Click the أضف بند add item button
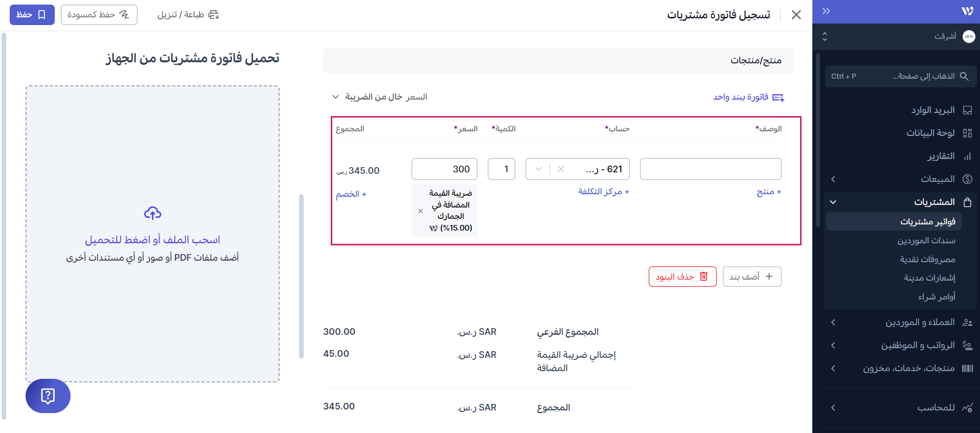Screen dimensions: 980x433 tap(751, 277)
